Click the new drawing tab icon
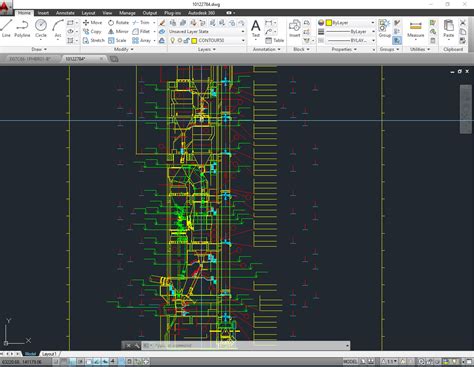This screenshot has width=474, height=367. pos(114,59)
